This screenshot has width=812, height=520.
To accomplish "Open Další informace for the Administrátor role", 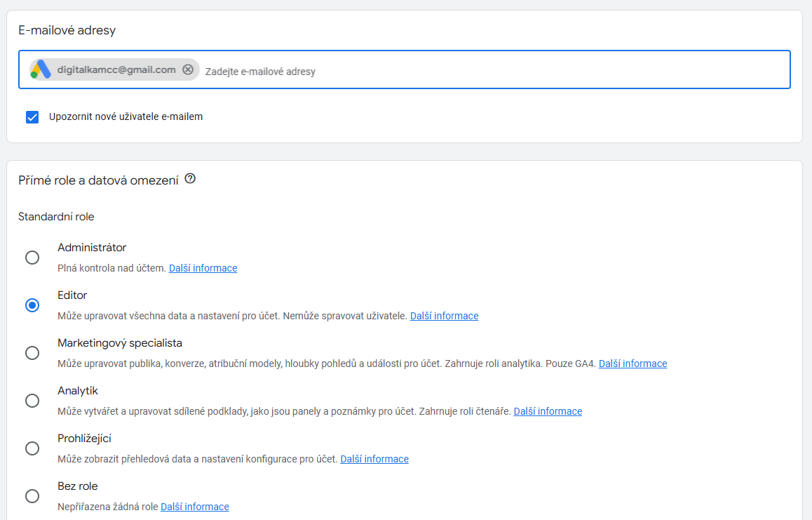I will click(x=203, y=267).
